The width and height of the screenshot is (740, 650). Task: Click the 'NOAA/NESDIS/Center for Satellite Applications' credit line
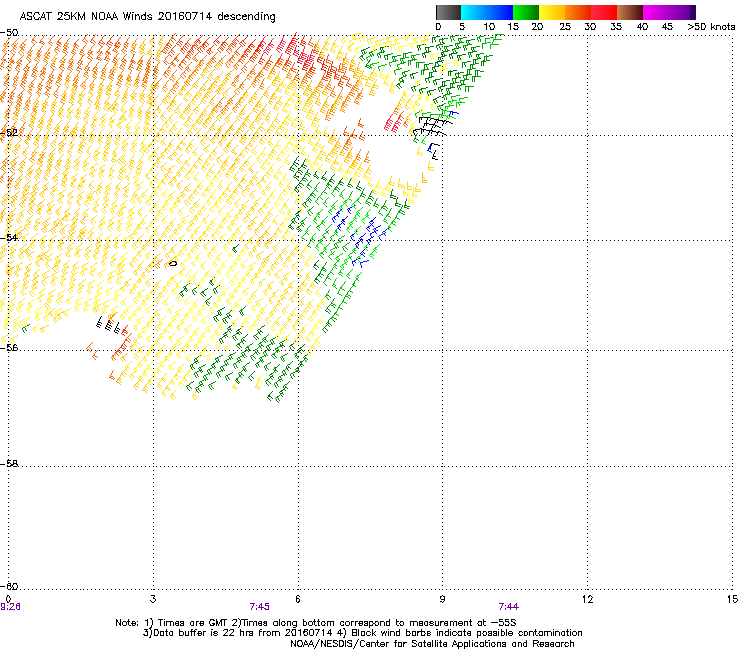pyautogui.click(x=432, y=644)
